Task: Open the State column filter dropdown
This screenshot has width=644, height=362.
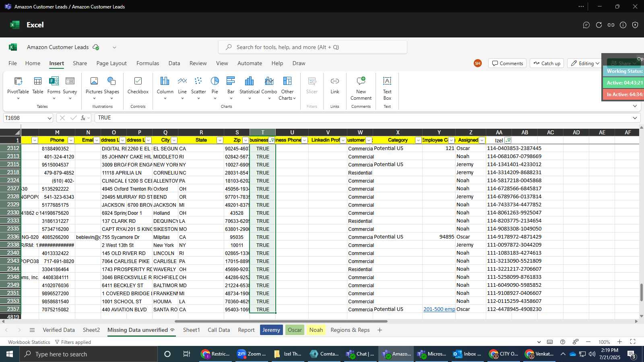Action: pos(220,140)
